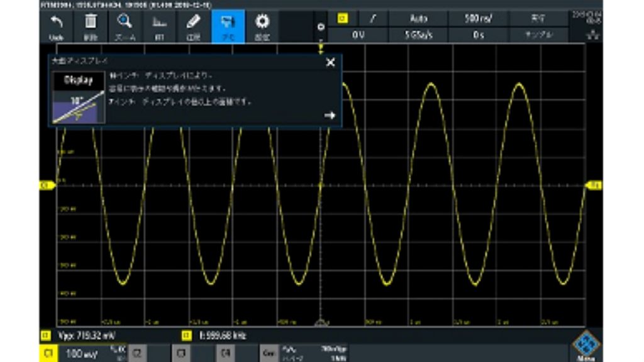
Task: Open the trigger source C1 selector
Action: [x=343, y=18]
